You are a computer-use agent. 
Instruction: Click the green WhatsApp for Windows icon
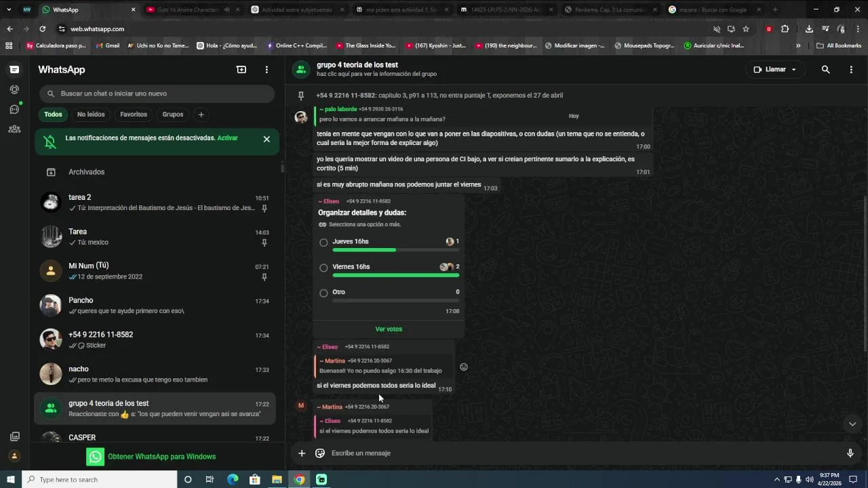[96, 457]
